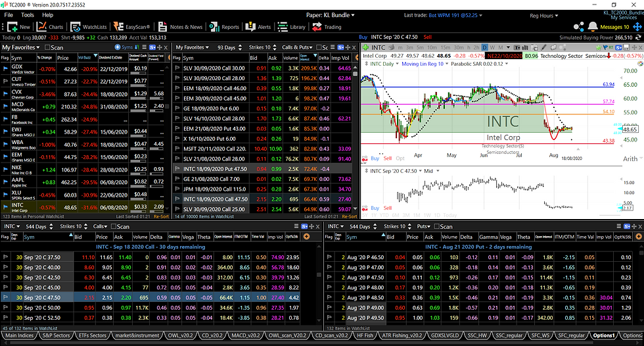644x346 pixels.
Task: Click blue plus Syms icon in My Favorites
Action: [x=118, y=47]
